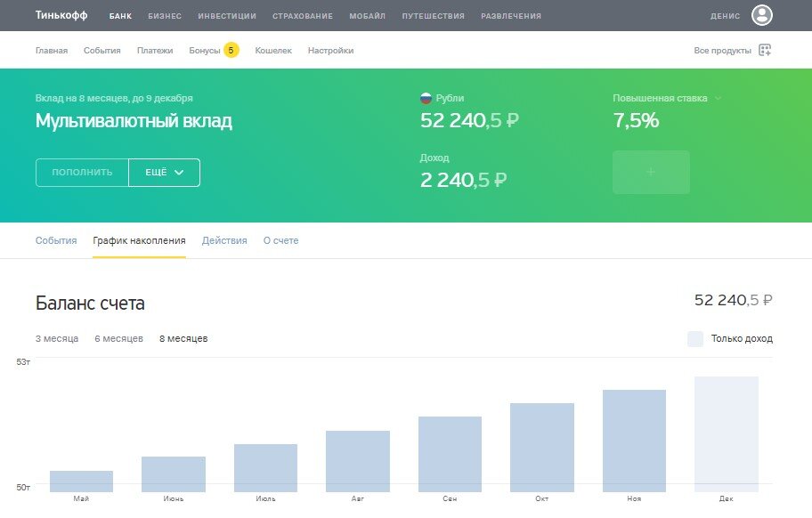Click the Авг bar in the chart
The image size is (812, 518).
pyautogui.click(x=358, y=461)
